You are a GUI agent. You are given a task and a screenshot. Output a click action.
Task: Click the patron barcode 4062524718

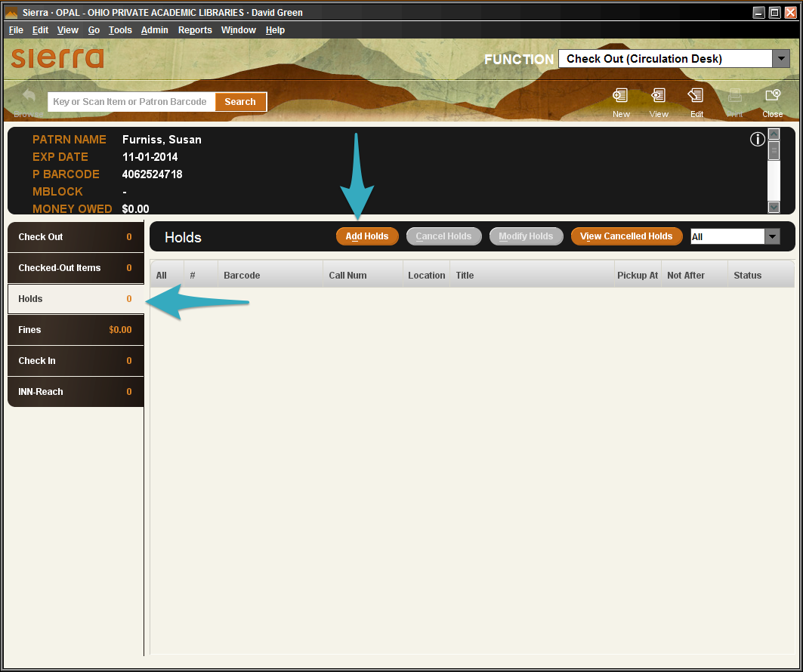click(x=152, y=174)
